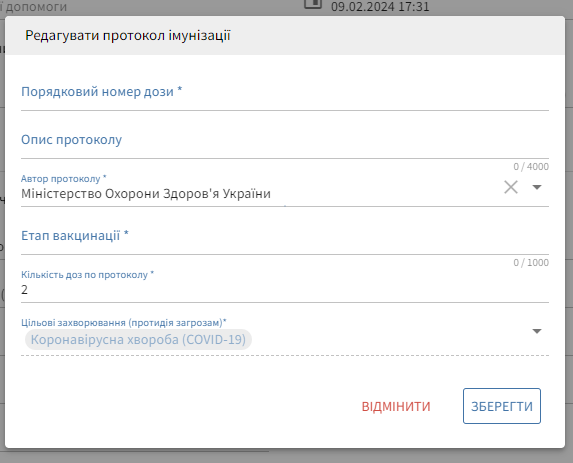Image resolution: width=573 pixels, height=463 pixels.
Task: Click the background допомоги text behind dialog
Action: pyautogui.click(x=36, y=7)
